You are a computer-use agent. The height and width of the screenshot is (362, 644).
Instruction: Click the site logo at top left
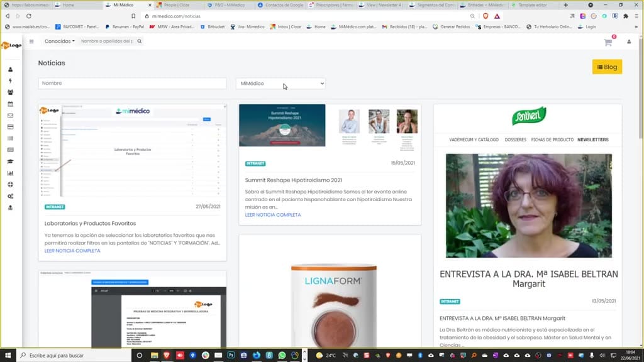click(x=11, y=45)
